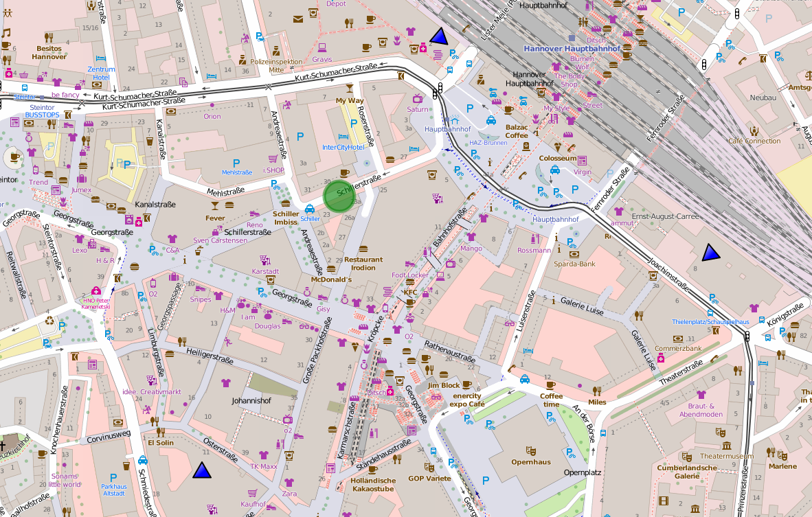Select the Große Packhofstraße street label
The image size is (812, 517).
[x=317, y=351]
